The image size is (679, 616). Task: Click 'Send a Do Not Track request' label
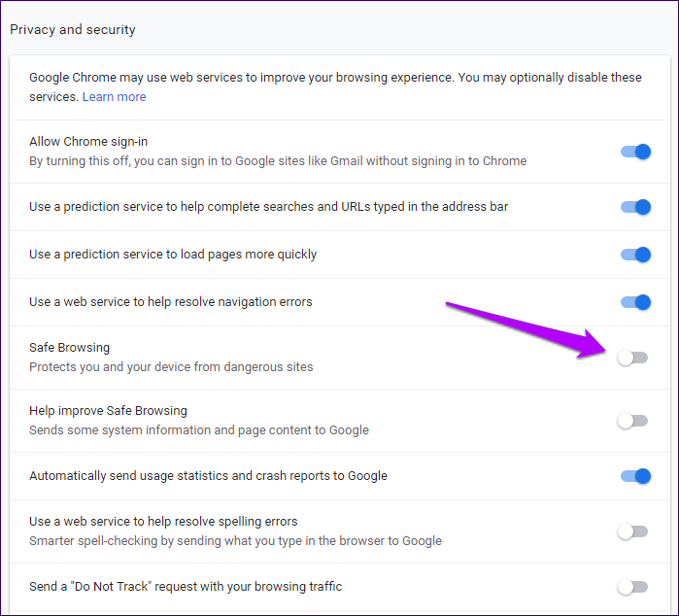[186, 587]
